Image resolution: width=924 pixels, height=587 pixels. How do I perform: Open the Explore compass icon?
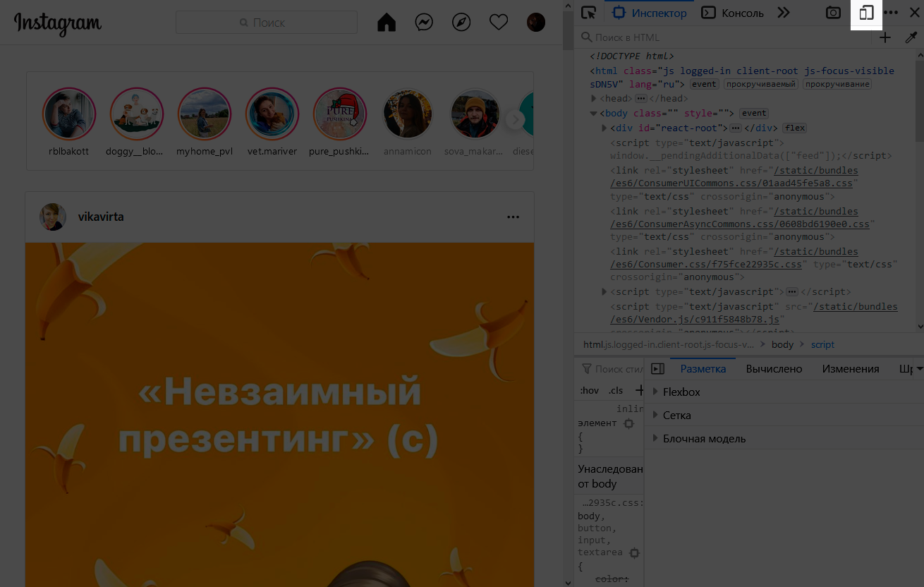click(461, 23)
